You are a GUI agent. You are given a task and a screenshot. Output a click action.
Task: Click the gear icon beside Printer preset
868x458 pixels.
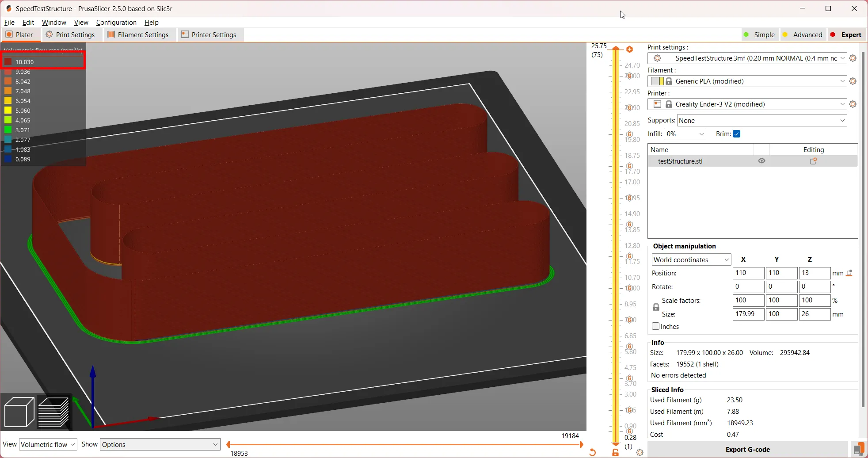coord(853,104)
